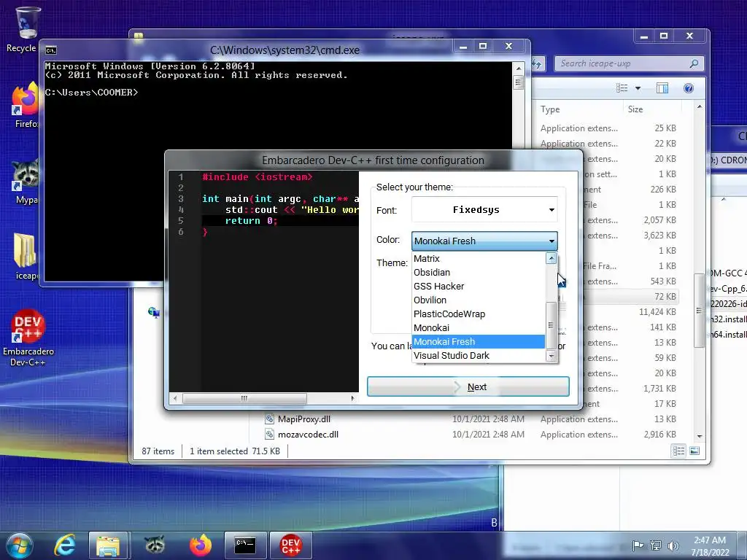Open Firefox taskbar icon
The width and height of the screenshot is (747, 560).
201,545
